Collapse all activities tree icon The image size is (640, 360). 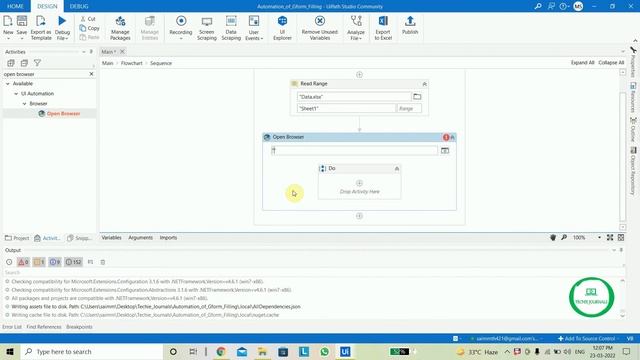(x=24, y=63)
